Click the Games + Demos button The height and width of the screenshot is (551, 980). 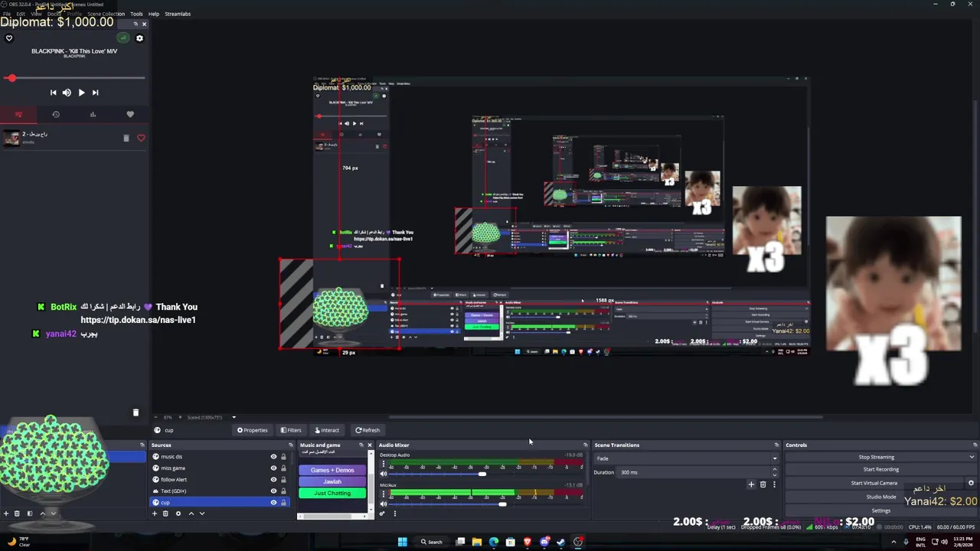pos(332,470)
